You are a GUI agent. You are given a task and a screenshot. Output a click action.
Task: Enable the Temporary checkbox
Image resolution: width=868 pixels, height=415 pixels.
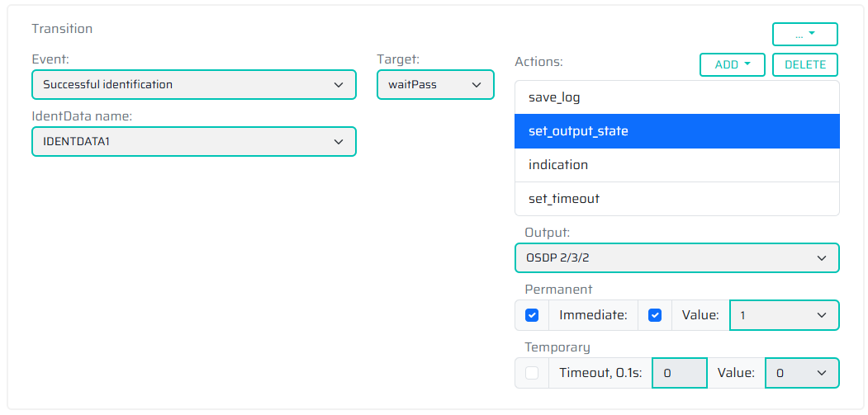532,373
